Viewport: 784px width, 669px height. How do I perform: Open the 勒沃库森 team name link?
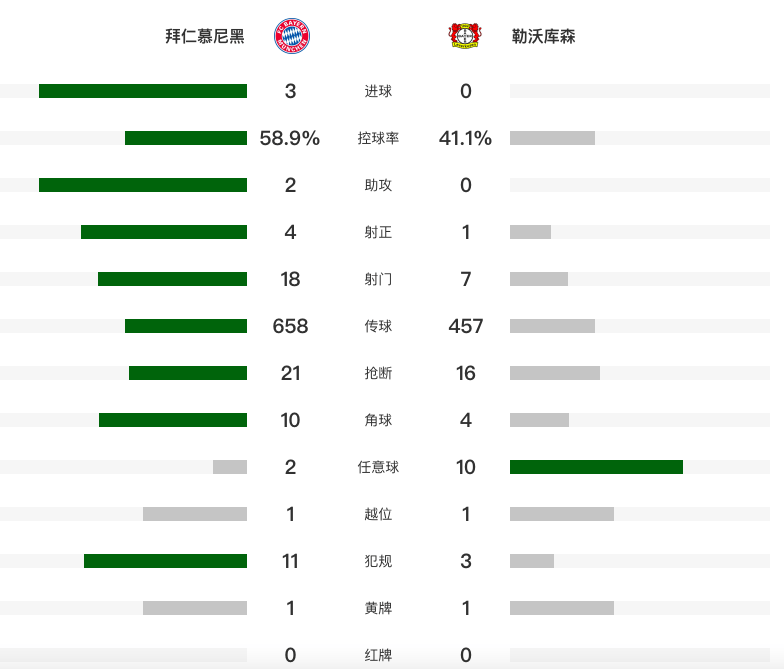click(x=542, y=37)
